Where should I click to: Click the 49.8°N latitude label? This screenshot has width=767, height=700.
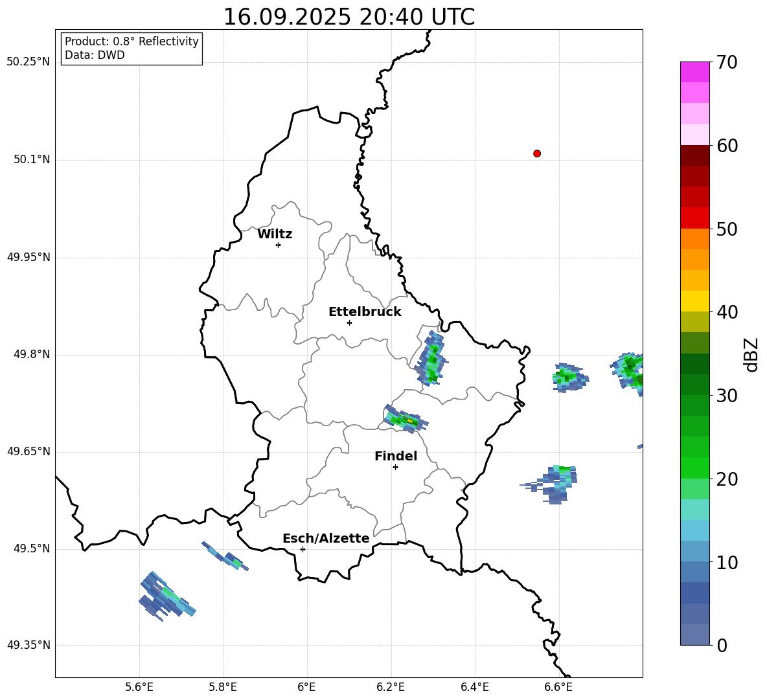[32, 354]
